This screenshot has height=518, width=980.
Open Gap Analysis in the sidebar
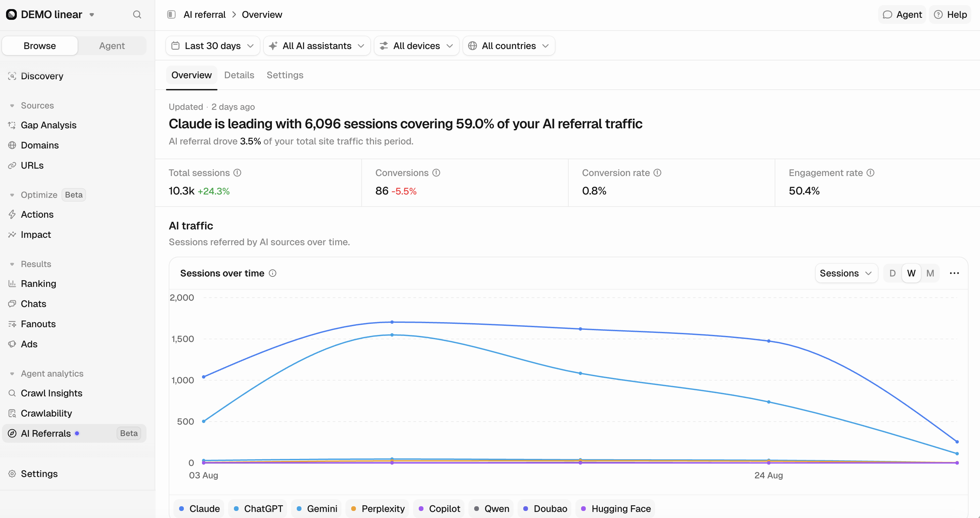click(x=74, y=125)
